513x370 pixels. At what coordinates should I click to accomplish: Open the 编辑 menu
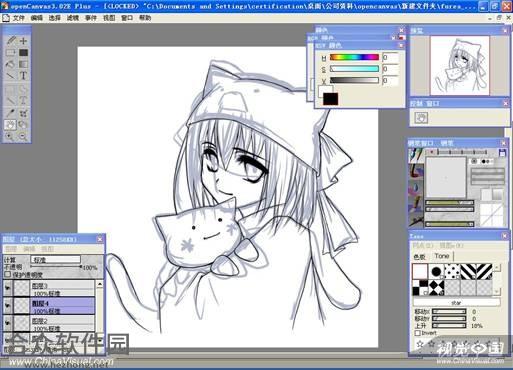37,18
